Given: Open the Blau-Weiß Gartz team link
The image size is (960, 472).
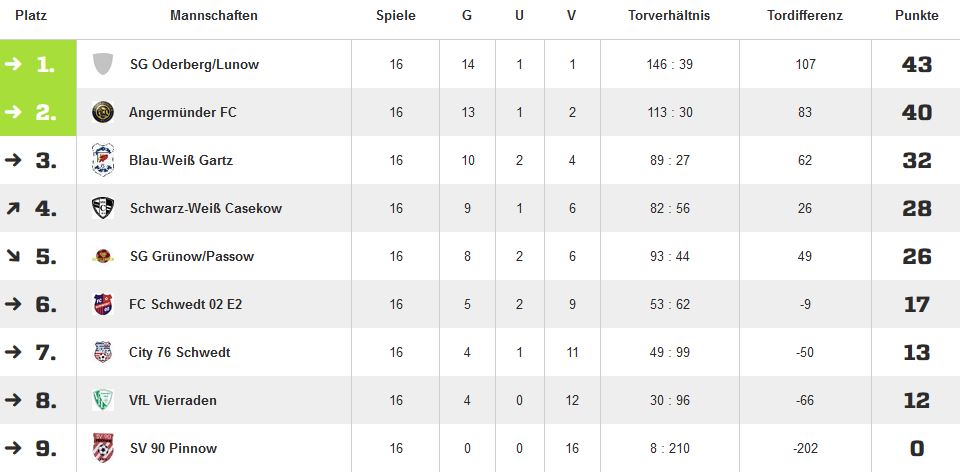Looking at the screenshot, I should [x=181, y=160].
